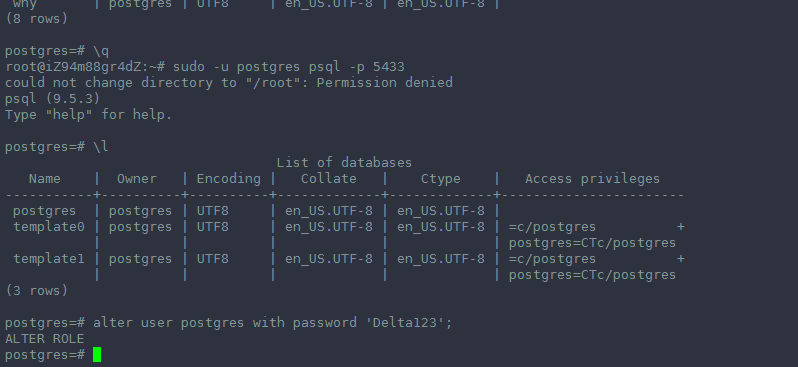Click the green terminal cursor block
Image resolution: width=798 pixels, height=367 pixels.
click(97, 354)
